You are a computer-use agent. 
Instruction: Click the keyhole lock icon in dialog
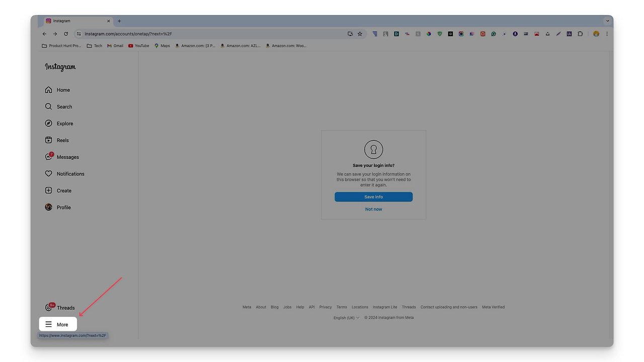tap(373, 149)
